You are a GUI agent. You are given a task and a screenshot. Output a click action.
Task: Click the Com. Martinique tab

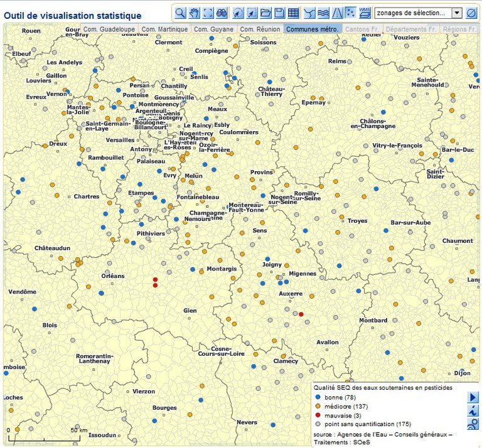pyautogui.click(x=164, y=29)
